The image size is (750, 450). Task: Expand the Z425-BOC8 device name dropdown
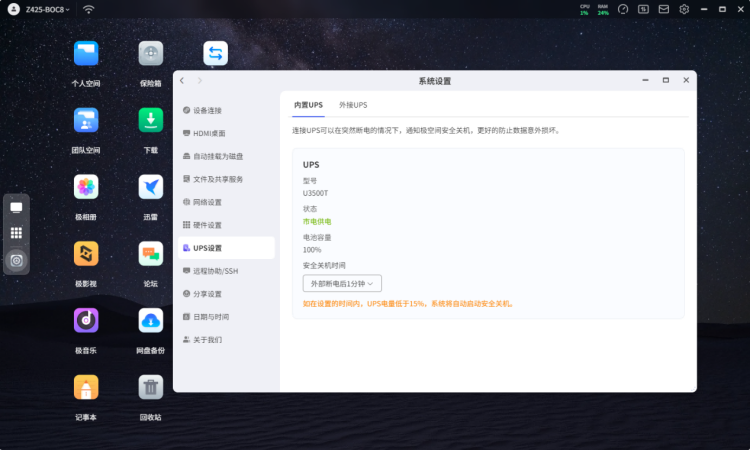click(47, 10)
